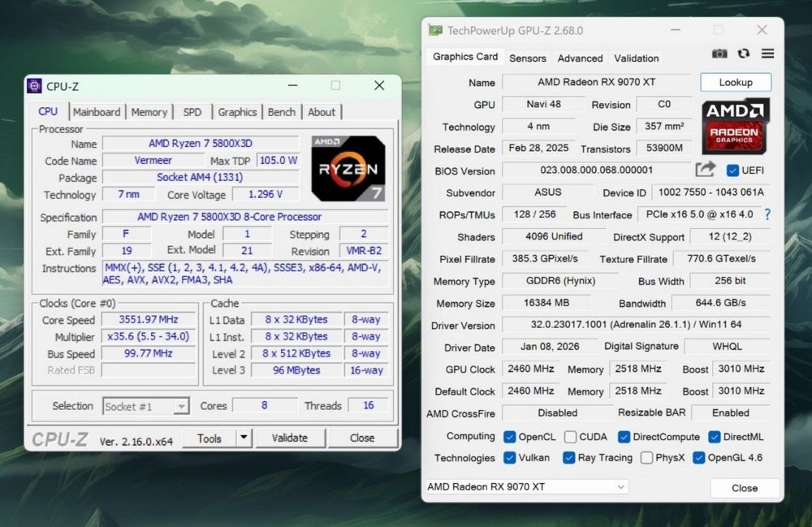This screenshot has height=527, width=812.
Task: Click the BIOS Version field 023.008.000.068.000001
Action: [597, 170]
